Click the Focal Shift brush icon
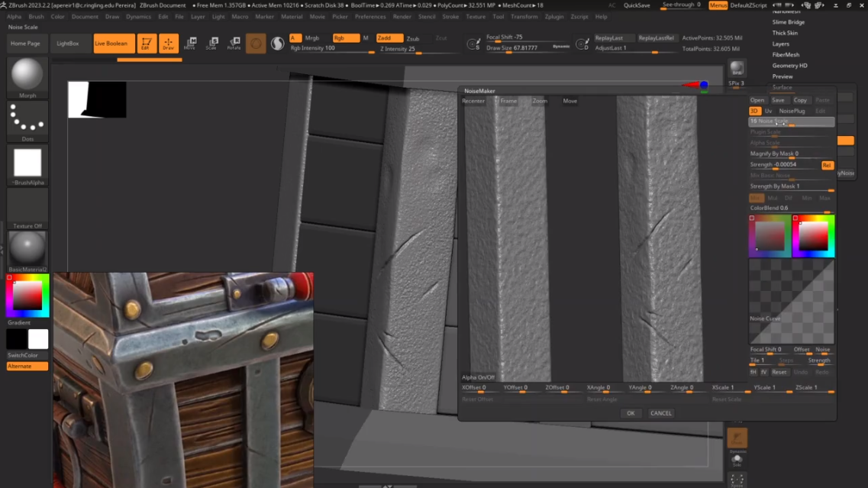The image size is (868, 488). coord(474,44)
